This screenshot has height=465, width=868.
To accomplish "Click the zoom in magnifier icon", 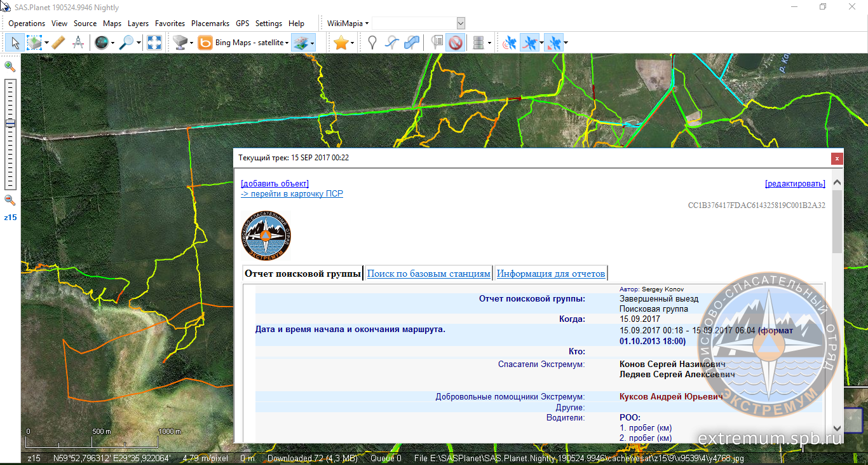I will coord(10,66).
